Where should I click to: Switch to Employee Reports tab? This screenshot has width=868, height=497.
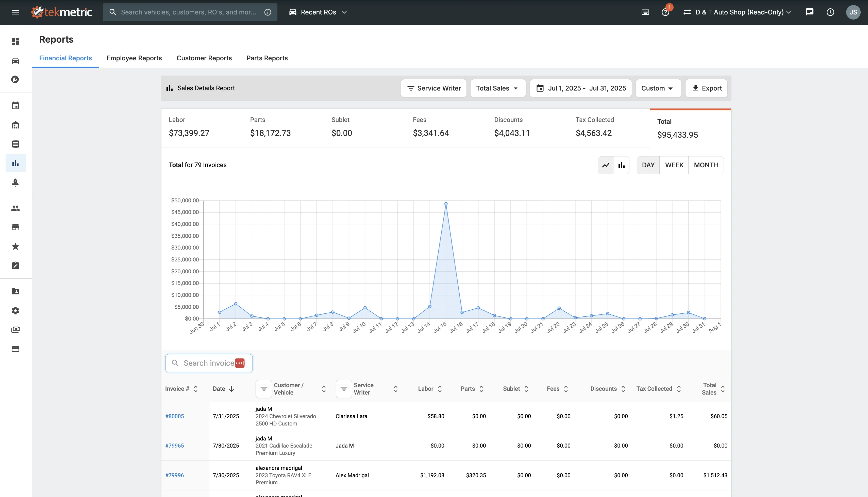pyautogui.click(x=134, y=58)
